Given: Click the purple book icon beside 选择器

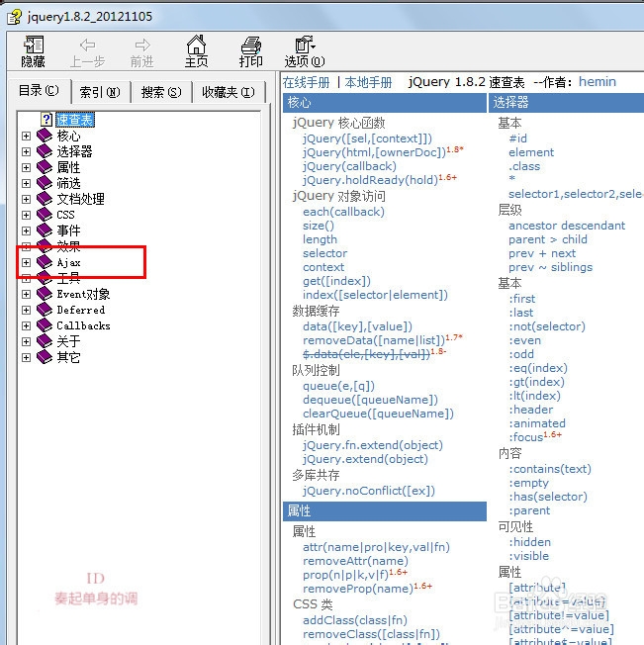Looking at the screenshot, I should pyautogui.click(x=45, y=151).
